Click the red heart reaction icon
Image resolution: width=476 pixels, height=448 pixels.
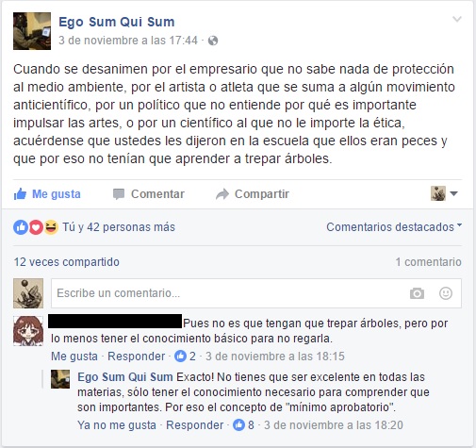point(36,227)
